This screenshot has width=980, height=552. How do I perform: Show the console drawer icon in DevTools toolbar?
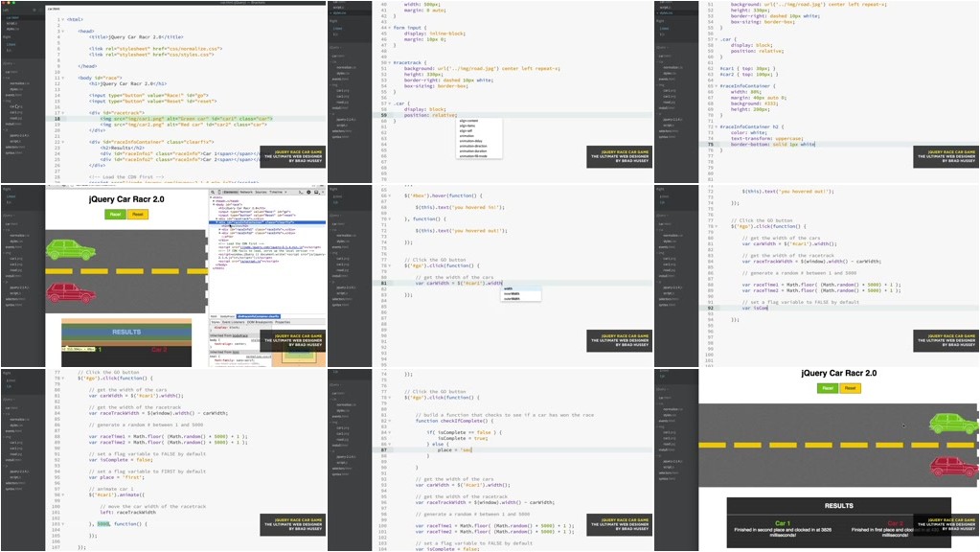(x=301, y=192)
